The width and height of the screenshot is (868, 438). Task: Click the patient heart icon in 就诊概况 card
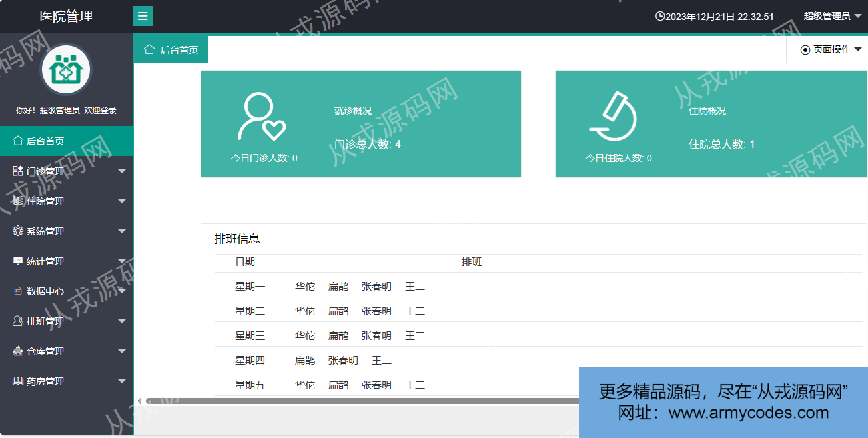[262, 117]
